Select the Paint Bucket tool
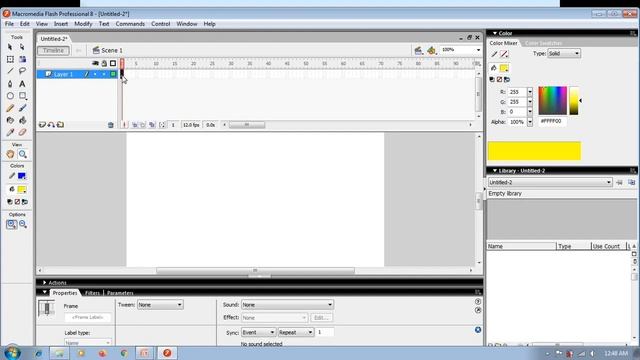Screen dimensions: 640x360 (x=22, y=120)
